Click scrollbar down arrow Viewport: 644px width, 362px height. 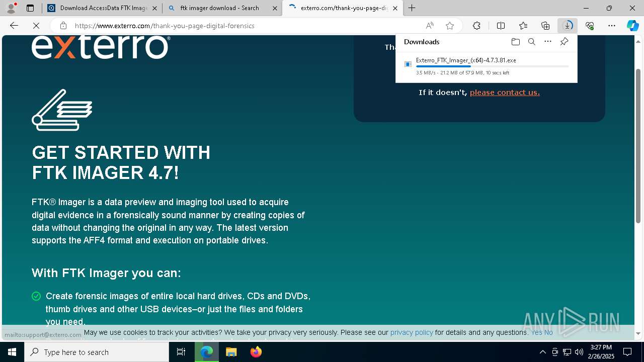point(638,333)
